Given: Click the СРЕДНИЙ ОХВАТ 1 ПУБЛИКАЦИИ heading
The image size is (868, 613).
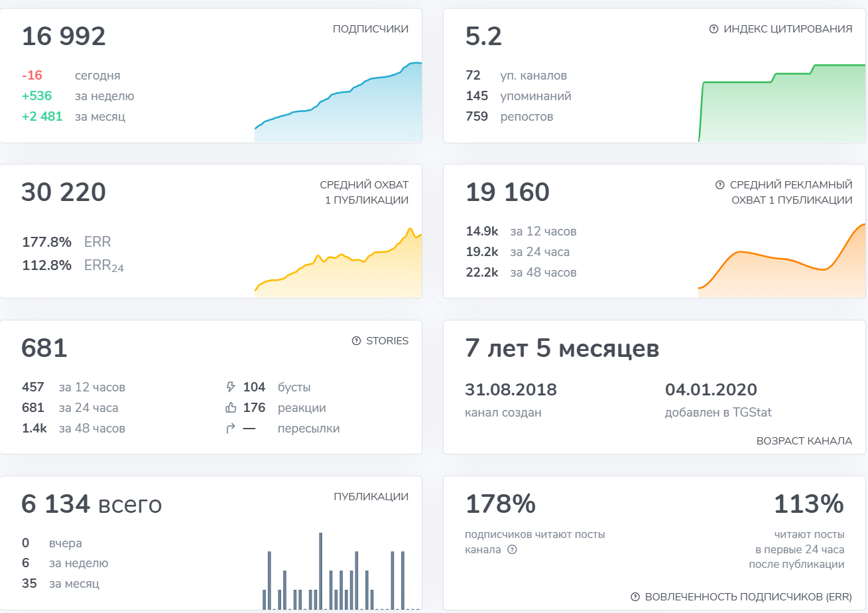Looking at the screenshot, I should click(364, 192).
